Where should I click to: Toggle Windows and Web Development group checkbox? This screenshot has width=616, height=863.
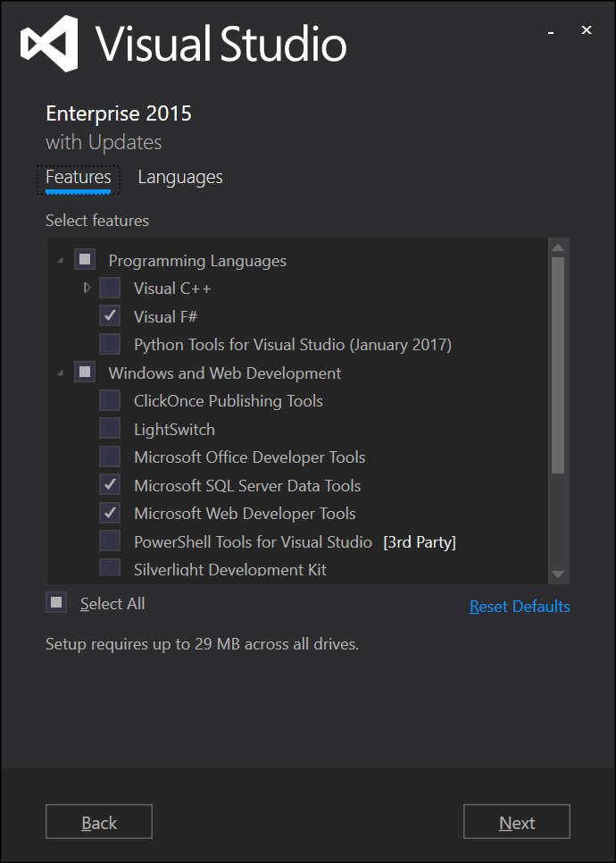coord(85,372)
